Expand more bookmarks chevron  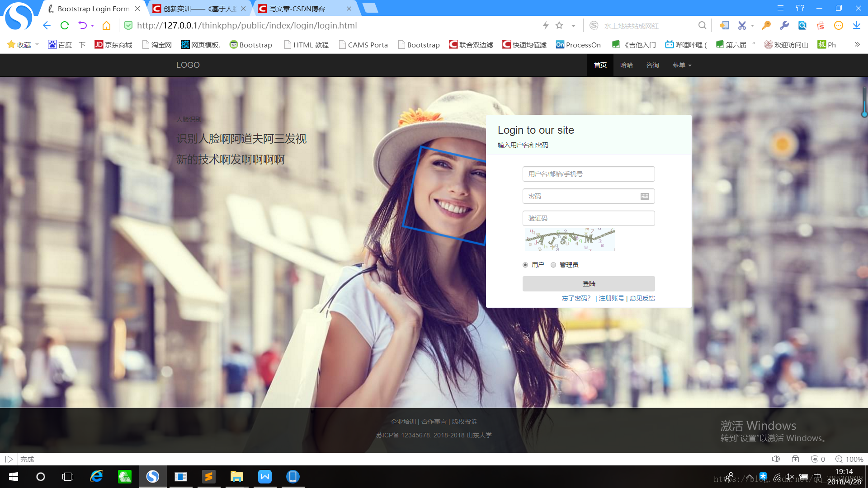(x=857, y=44)
